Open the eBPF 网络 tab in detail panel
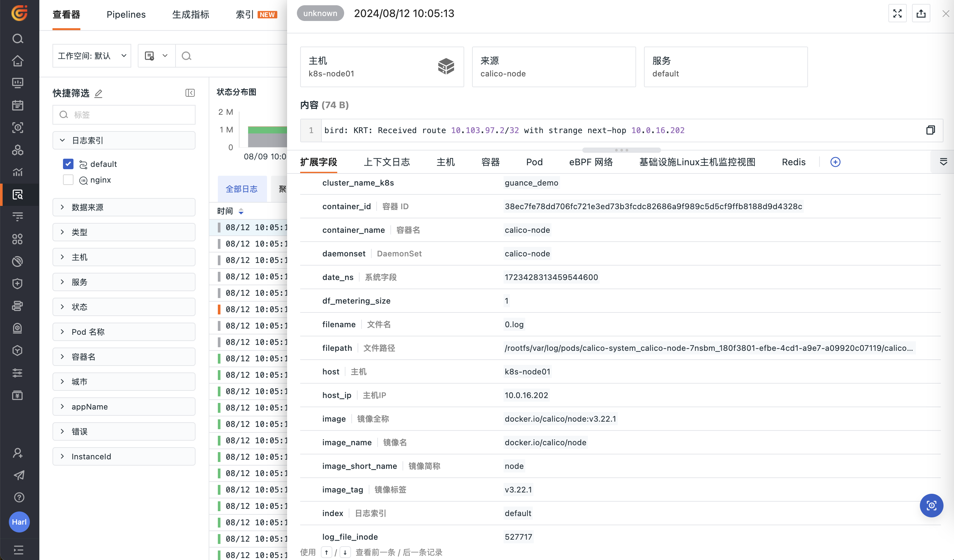 click(x=590, y=162)
